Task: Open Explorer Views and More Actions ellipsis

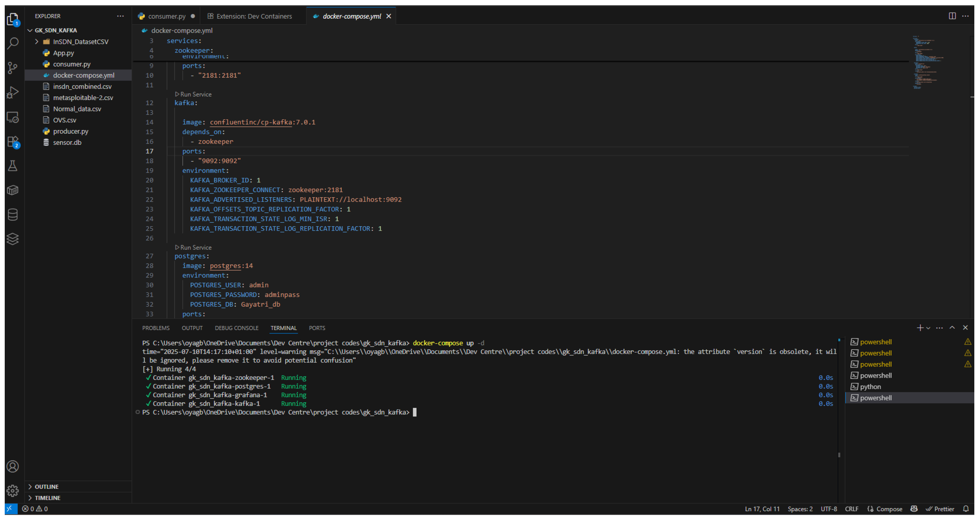Action: coord(121,16)
